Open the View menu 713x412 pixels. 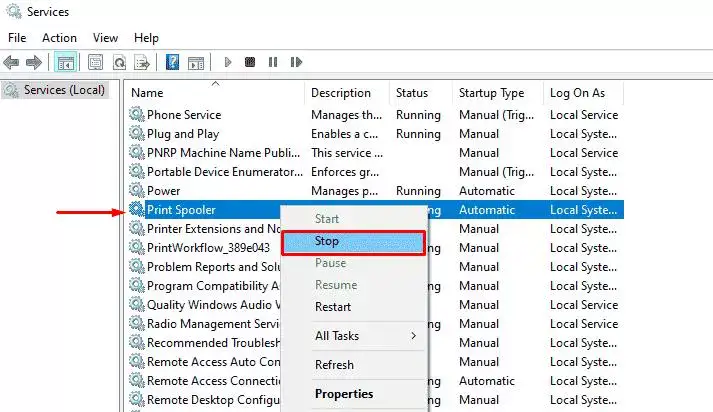pyautogui.click(x=105, y=38)
